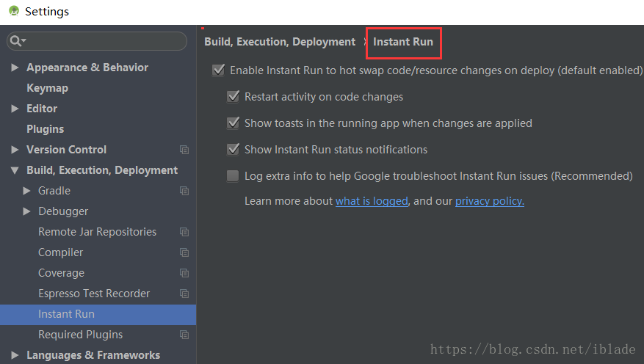This screenshot has height=364, width=644.
Task: Select Build, Execution, Deployment label in tree
Action: (x=102, y=170)
